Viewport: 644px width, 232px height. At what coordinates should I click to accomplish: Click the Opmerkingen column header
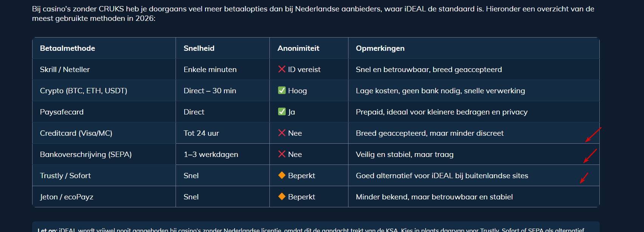coord(380,48)
